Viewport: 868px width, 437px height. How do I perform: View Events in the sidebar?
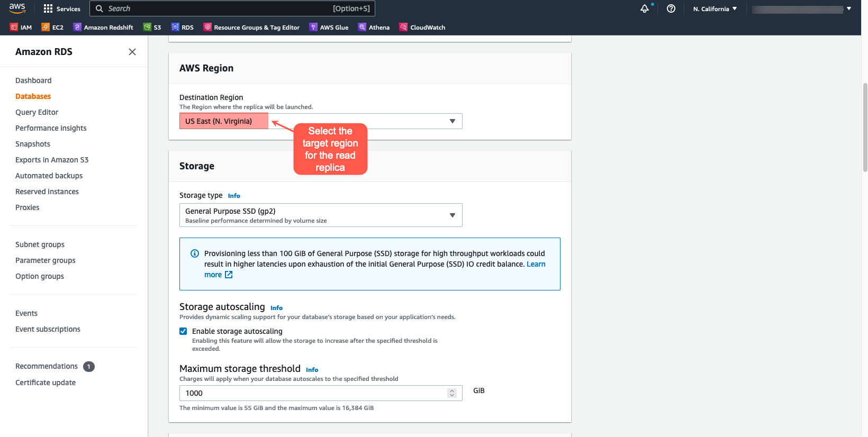[26, 313]
